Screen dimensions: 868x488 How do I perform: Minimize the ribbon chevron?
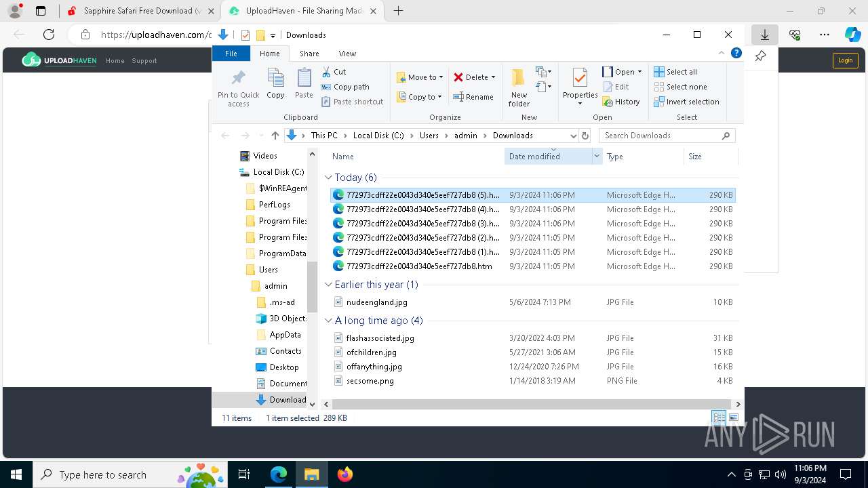pos(722,54)
